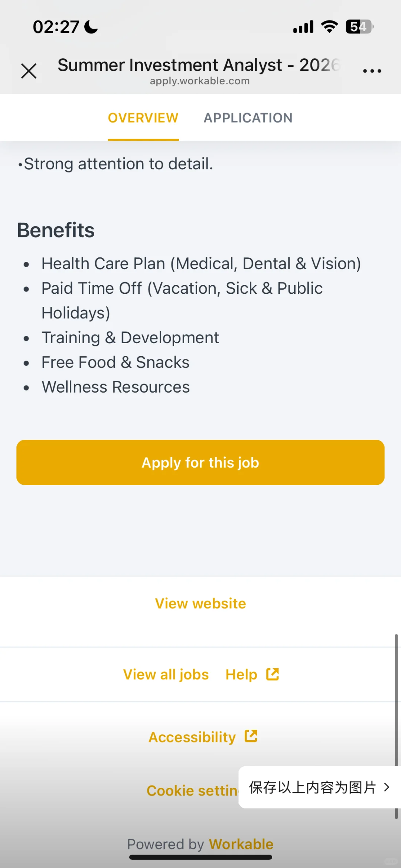
Task: Open the three-dot more options menu
Action: click(372, 71)
